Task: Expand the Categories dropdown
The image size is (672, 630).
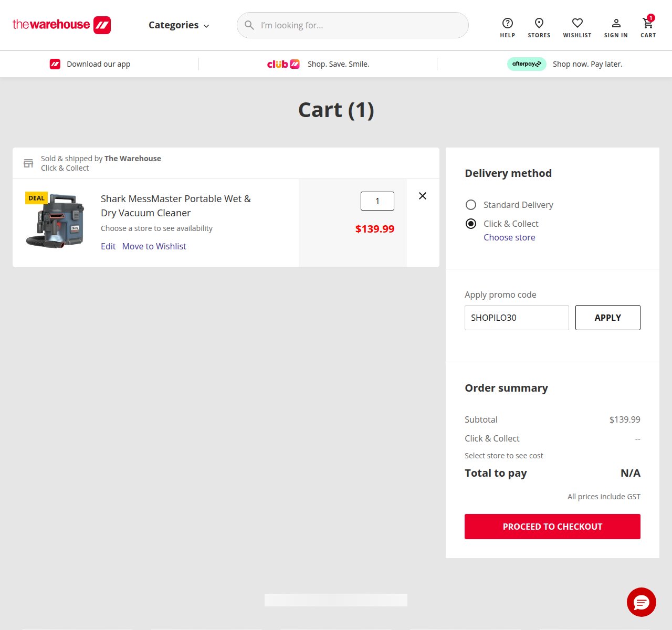Action: (178, 25)
